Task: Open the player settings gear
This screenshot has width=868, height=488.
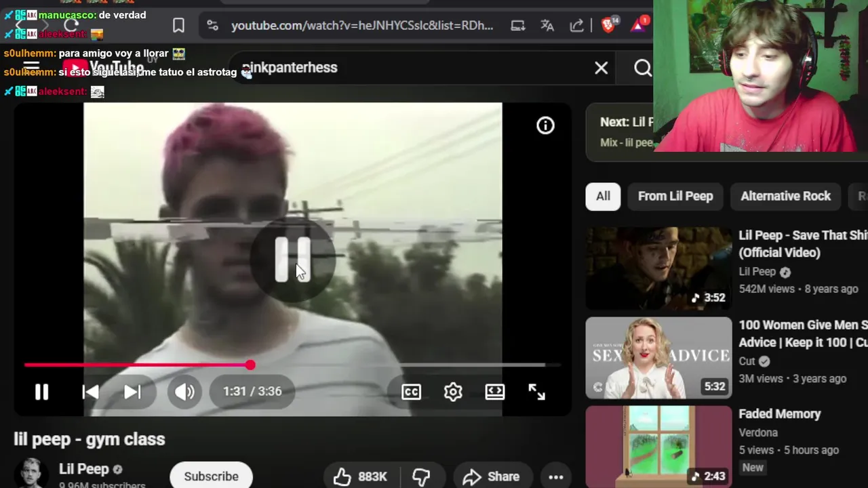Action: [x=453, y=392]
